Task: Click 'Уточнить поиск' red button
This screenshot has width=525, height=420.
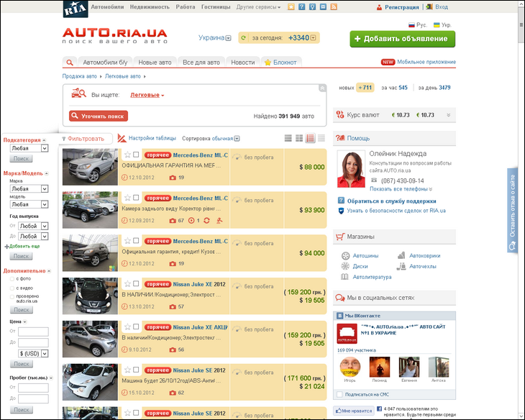Action: 99,117
